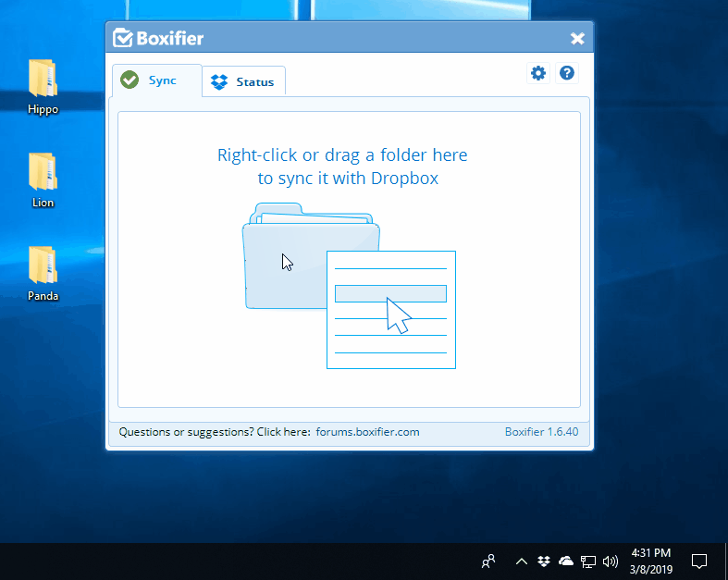
Task: Click the Boxifier logo in title bar
Action: click(158, 38)
